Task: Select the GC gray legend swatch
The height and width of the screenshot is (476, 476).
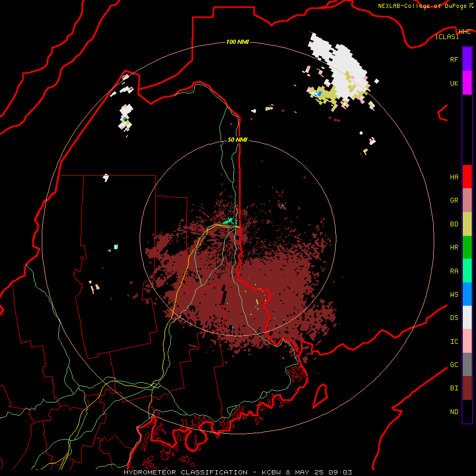Action: 467,364
